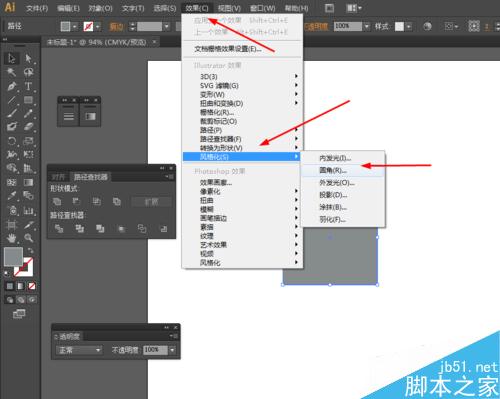
Task: Switch to 对齐 tab
Action: [x=58, y=177]
